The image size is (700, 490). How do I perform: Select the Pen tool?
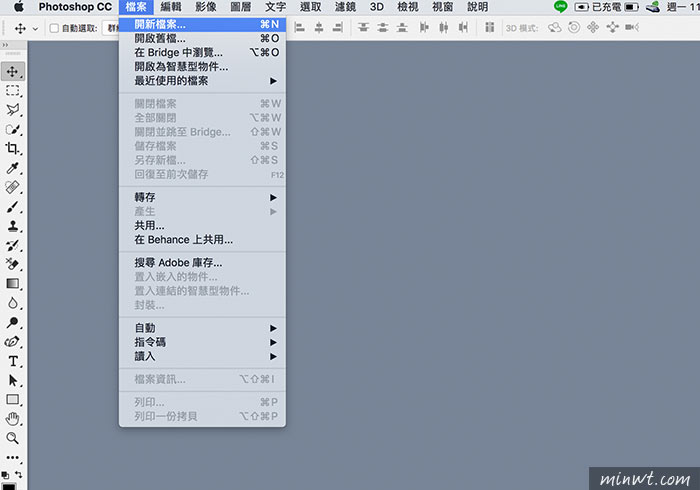[x=12, y=342]
